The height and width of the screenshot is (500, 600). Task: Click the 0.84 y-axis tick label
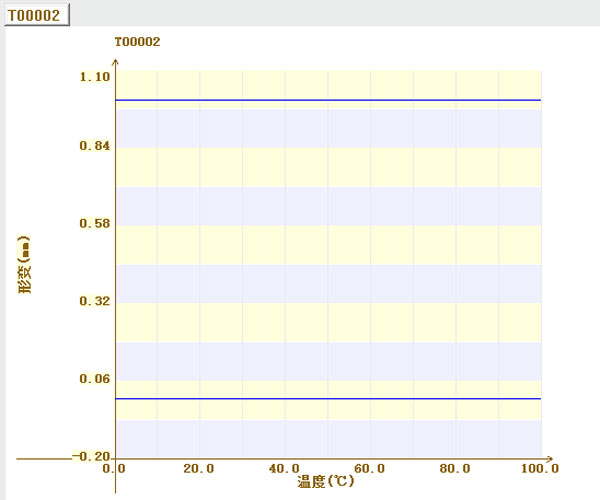pyautogui.click(x=94, y=146)
